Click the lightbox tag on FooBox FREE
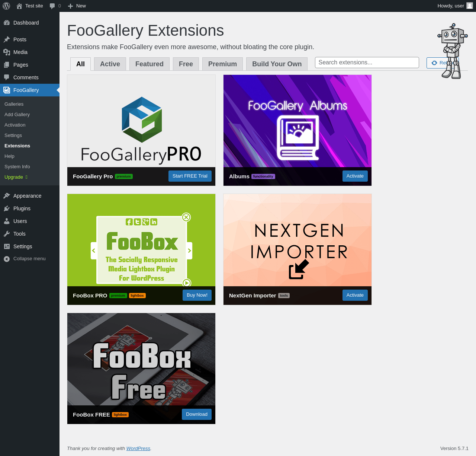This screenshot has height=456, width=476. [x=120, y=415]
